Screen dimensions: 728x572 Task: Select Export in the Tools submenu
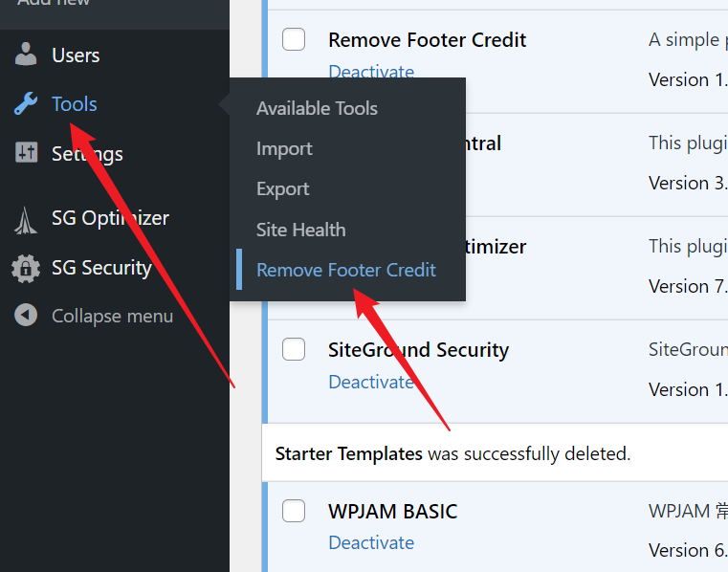pos(283,189)
